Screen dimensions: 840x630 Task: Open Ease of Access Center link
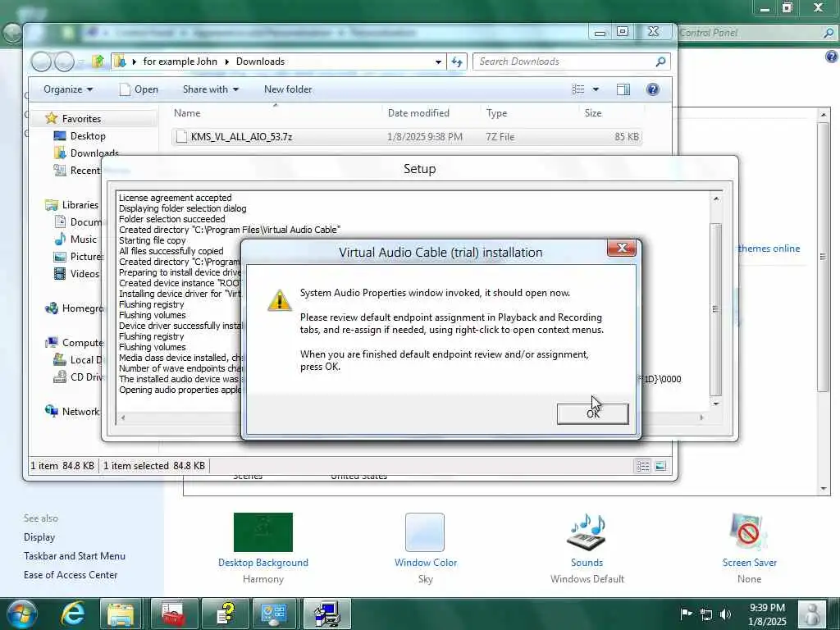tap(71, 575)
